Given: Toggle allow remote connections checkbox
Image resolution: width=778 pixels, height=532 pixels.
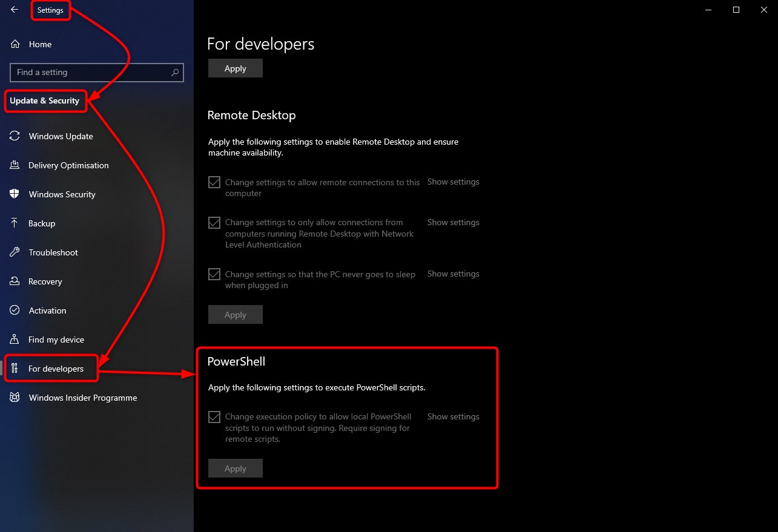Looking at the screenshot, I should [x=214, y=182].
